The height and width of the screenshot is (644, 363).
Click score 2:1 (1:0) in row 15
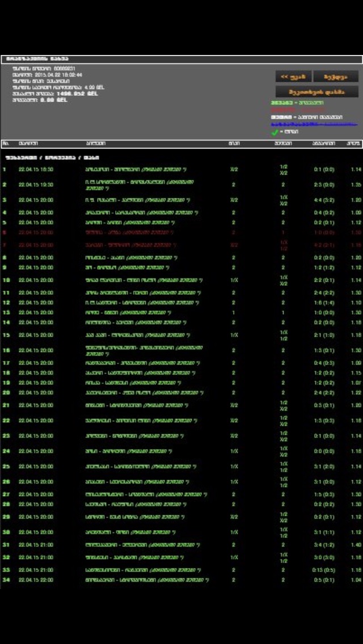324,336
